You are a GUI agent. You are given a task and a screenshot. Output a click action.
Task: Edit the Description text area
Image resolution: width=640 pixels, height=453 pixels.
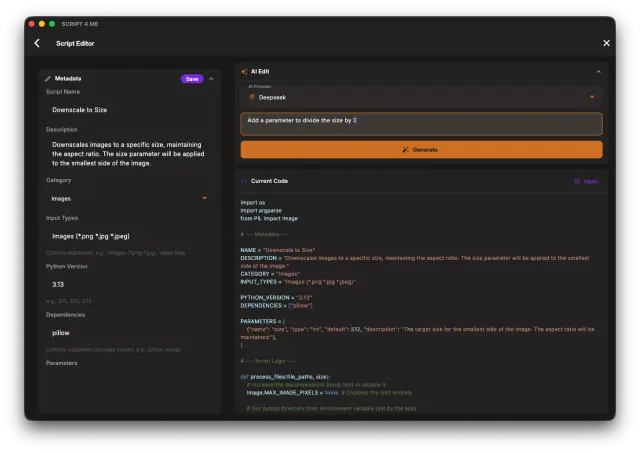click(129, 154)
